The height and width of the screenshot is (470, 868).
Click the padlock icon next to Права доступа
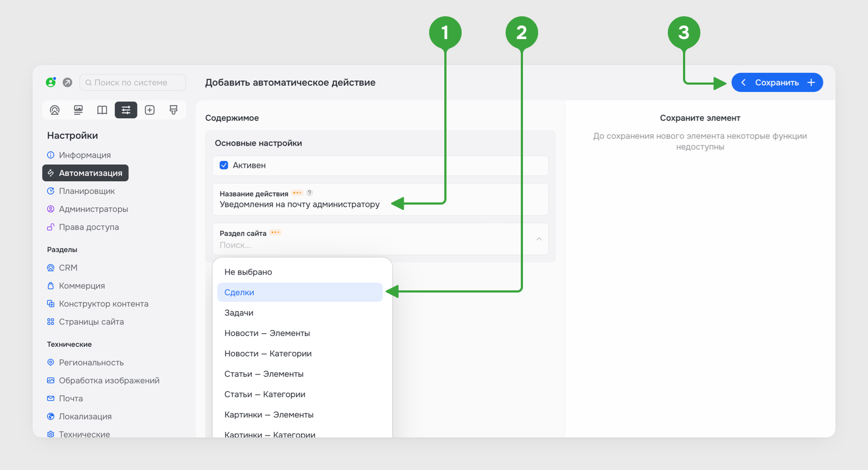pos(50,227)
